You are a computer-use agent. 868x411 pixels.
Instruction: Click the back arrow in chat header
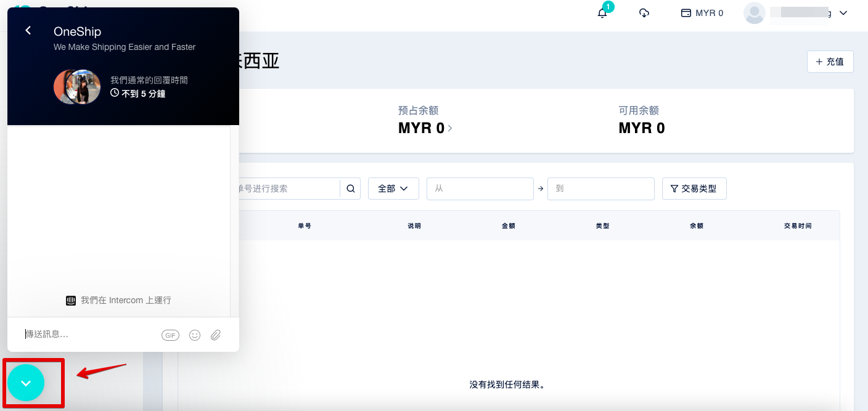click(28, 31)
